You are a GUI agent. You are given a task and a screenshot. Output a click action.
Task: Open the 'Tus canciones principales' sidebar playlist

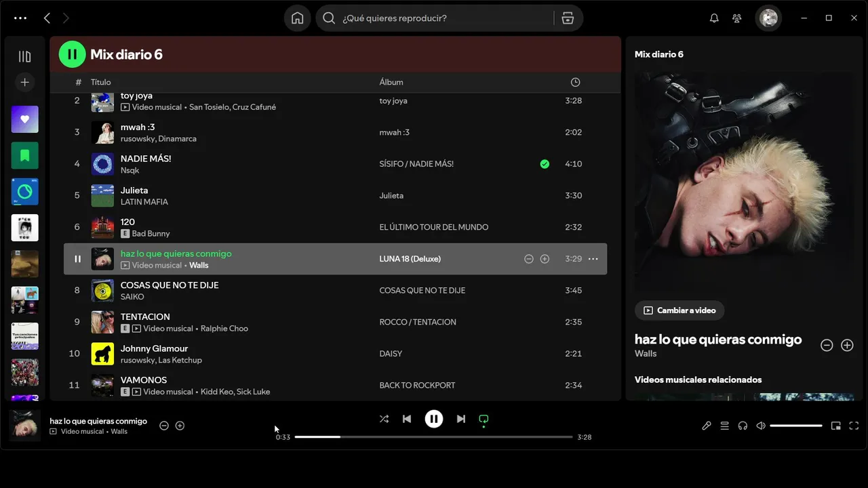(x=24, y=336)
